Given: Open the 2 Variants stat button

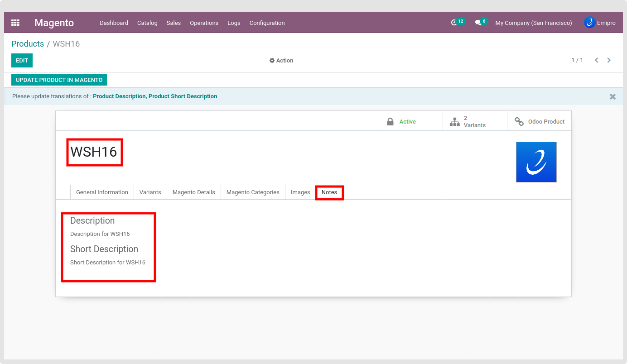Looking at the screenshot, I should [x=475, y=121].
